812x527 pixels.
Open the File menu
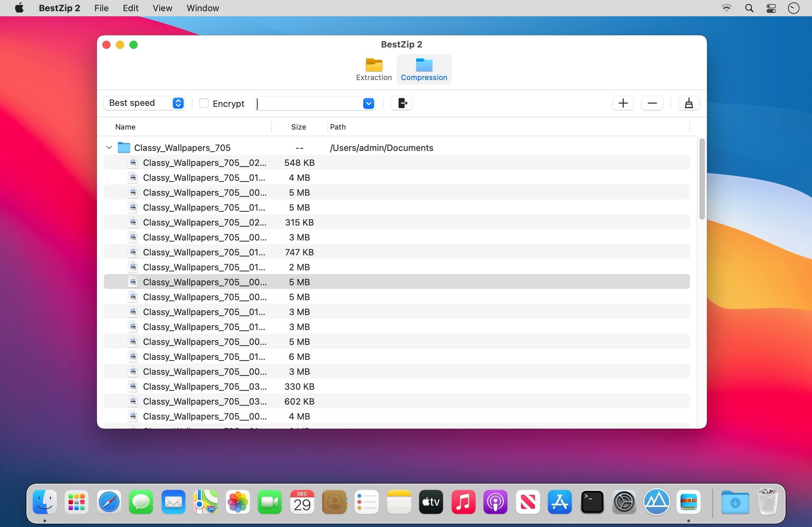point(101,8)
